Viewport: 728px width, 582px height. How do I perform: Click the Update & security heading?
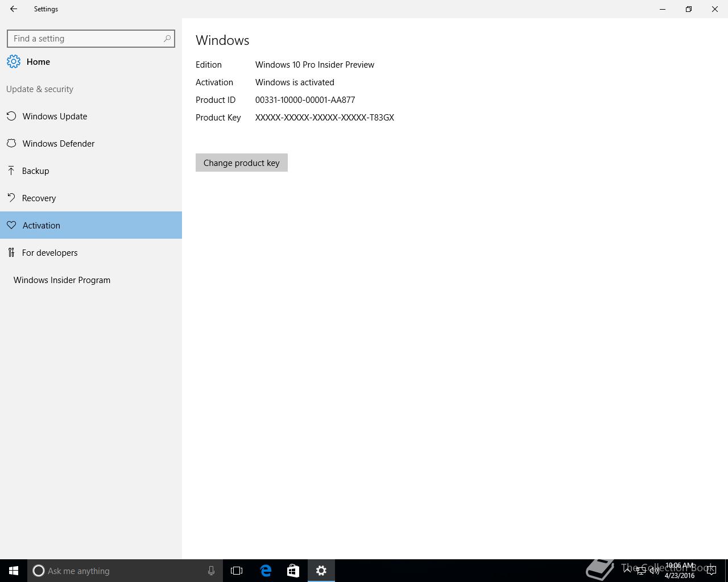[x=40, y=89]
